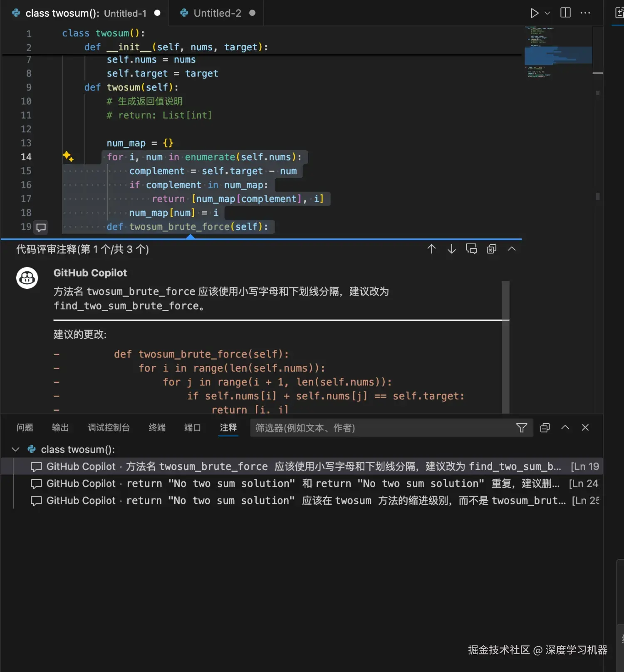Open the 终端 panel tab
This screenshot has width=624, height=672.
coord(157,428)
